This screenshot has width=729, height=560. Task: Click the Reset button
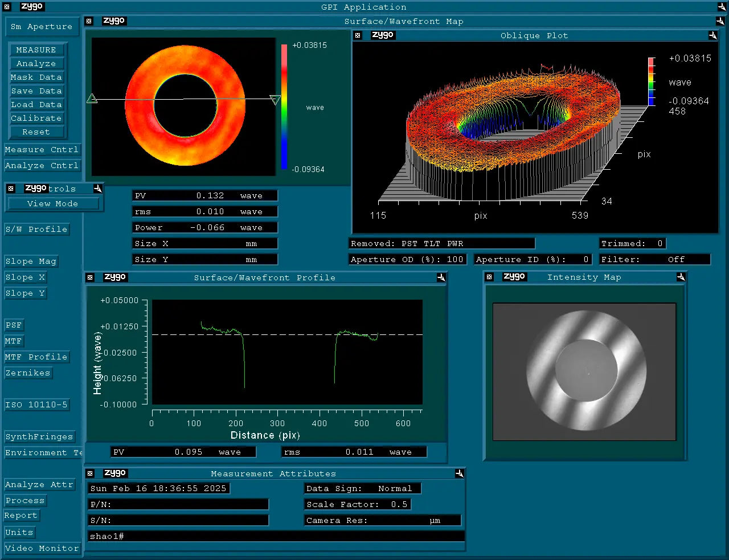[36, 132]
